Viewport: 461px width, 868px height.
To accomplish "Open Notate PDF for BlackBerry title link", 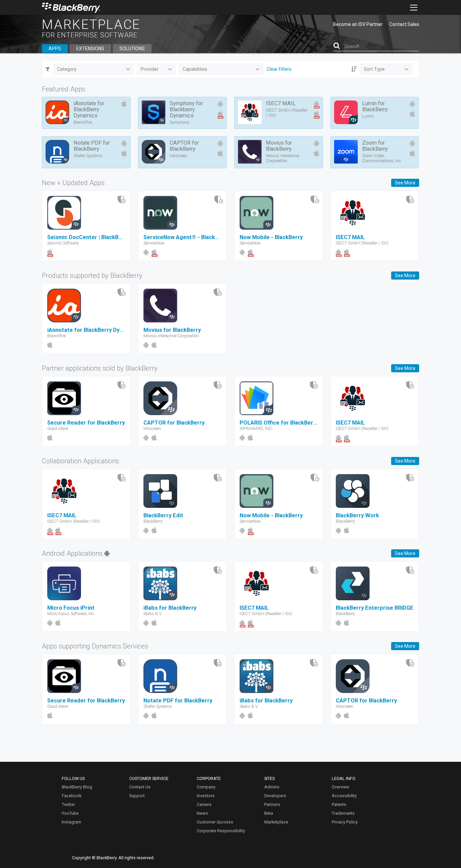I will (x=178, y=700).
